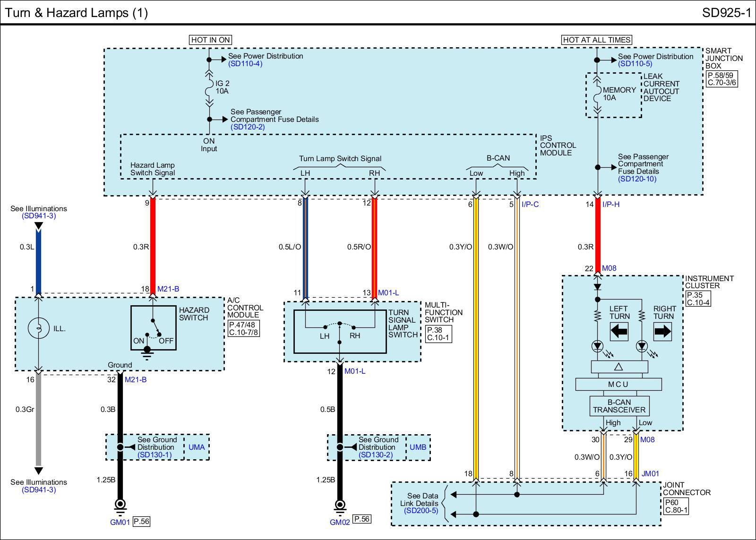
Task: Click the hazard switch ON/OFF contact symbol
Action: [x=154, y=329]
